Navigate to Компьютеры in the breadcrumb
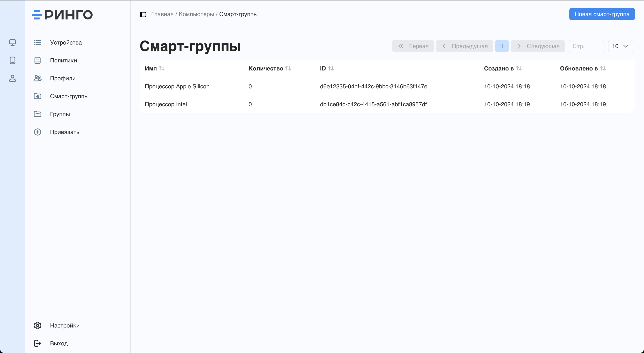 click(x=196, y=14)
